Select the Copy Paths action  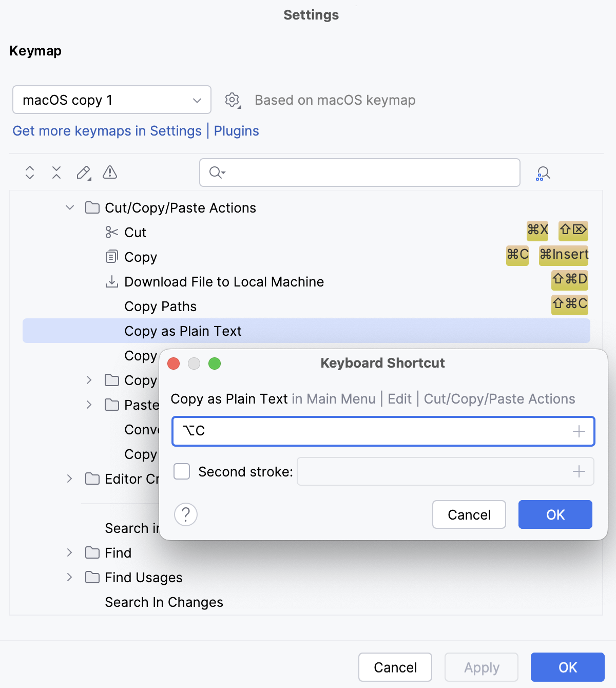click(160, 307)
